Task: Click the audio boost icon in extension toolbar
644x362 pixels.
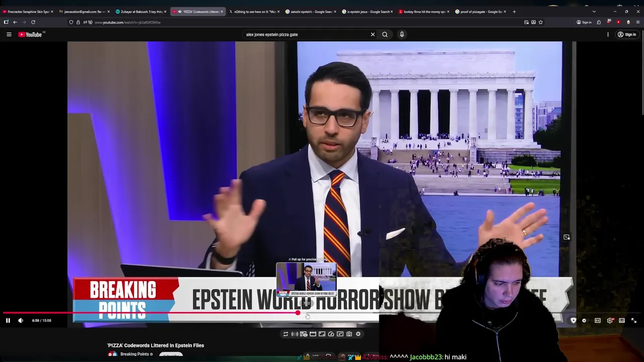Action: [295, 334]
